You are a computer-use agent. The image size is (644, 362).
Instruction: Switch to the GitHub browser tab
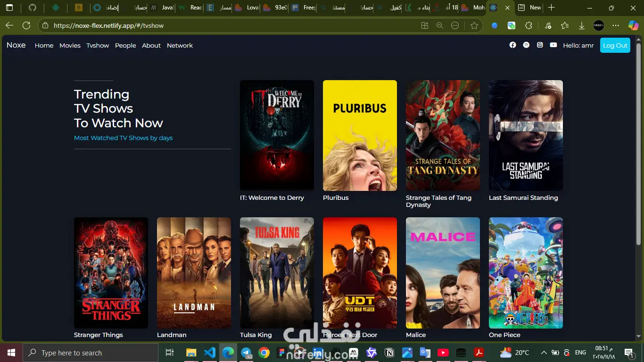tap(32, 8)
